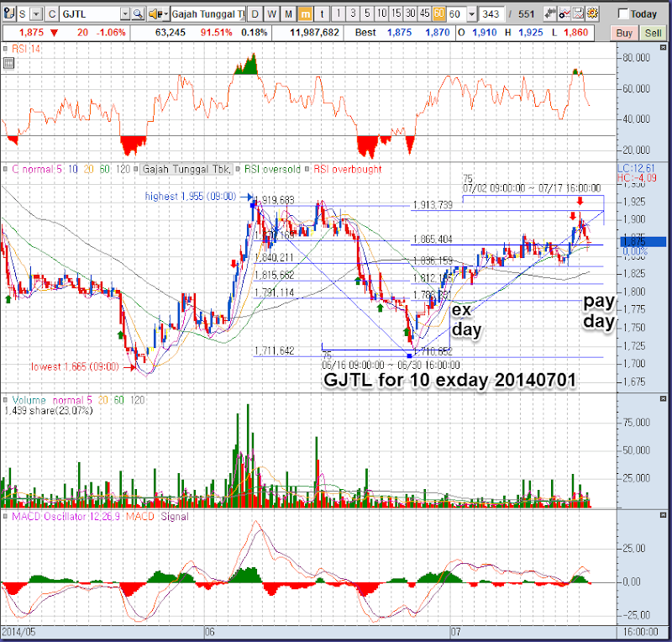Click the 1,865,404 Fibonacci level label
The image size is (672, 642).
[433, 239]
